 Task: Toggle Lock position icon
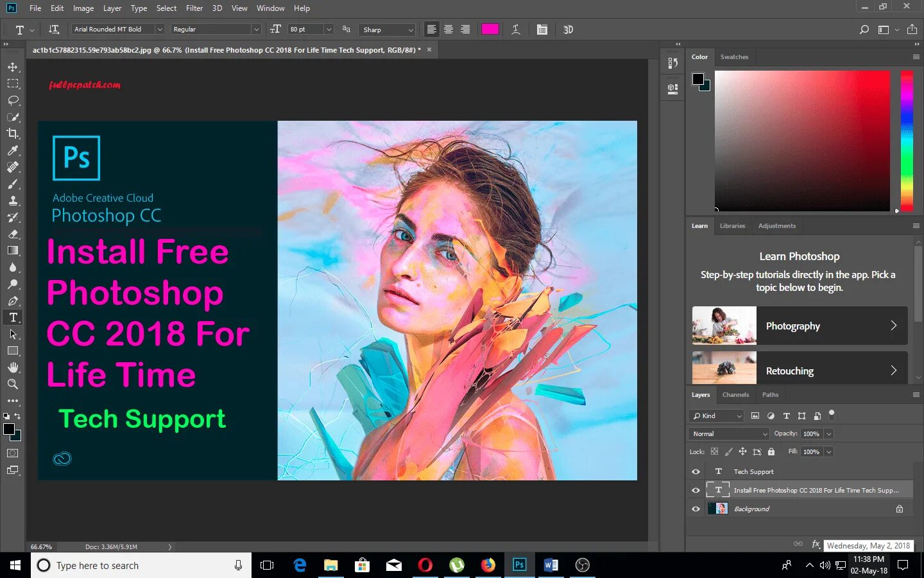pyautogui.click(x=742, y=451)
